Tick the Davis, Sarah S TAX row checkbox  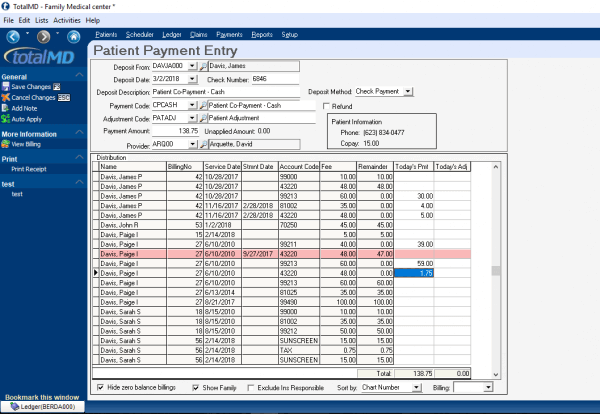click(96, 350)
